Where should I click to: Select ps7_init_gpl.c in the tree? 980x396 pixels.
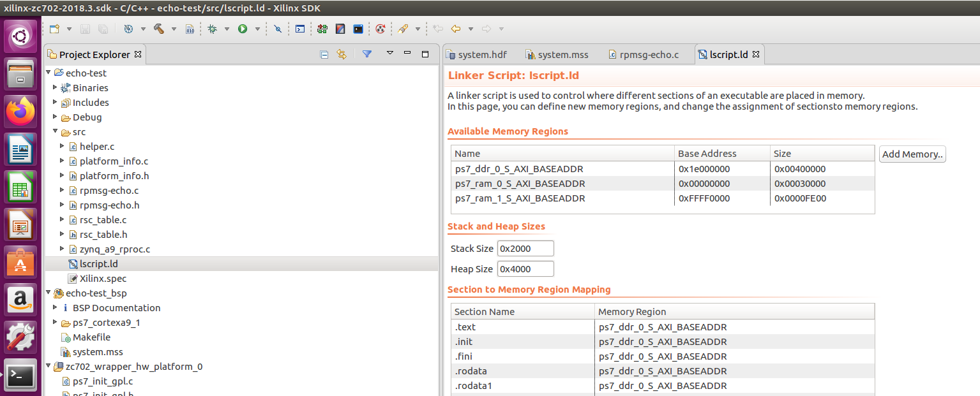(x=102, y=381)
